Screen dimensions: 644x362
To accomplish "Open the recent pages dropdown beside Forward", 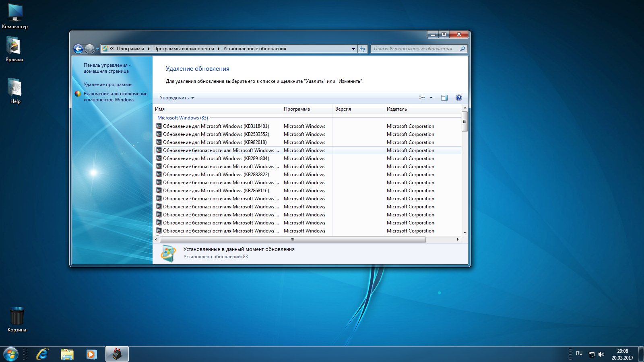I will click(97, 49).
